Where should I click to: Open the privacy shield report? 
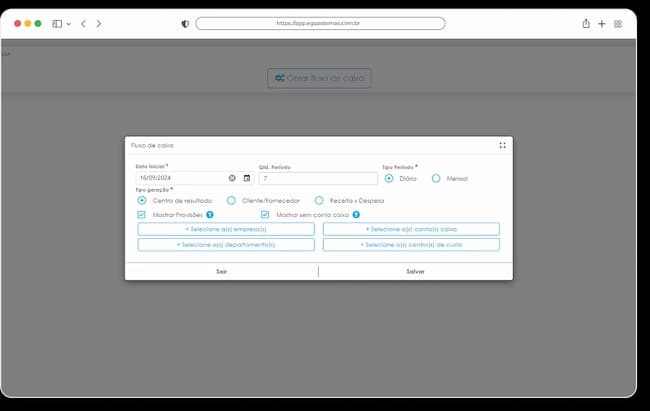click(x=185, y=24)
